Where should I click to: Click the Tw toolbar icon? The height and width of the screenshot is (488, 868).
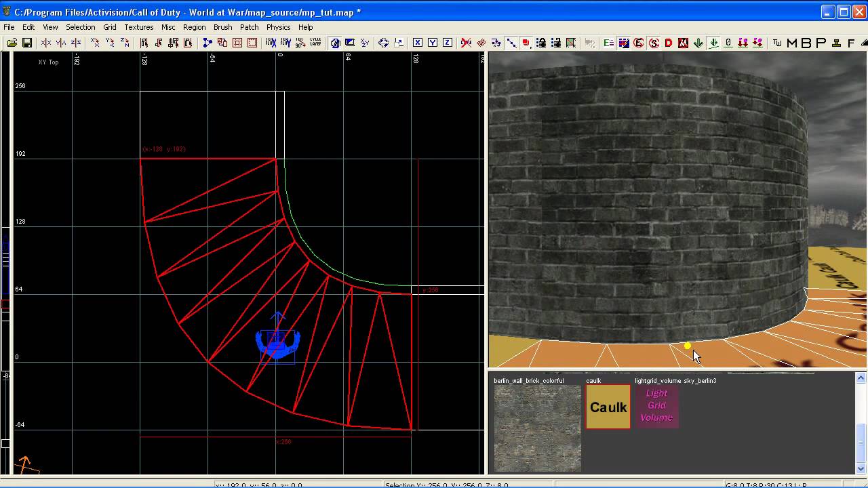[x=777, y=43]
